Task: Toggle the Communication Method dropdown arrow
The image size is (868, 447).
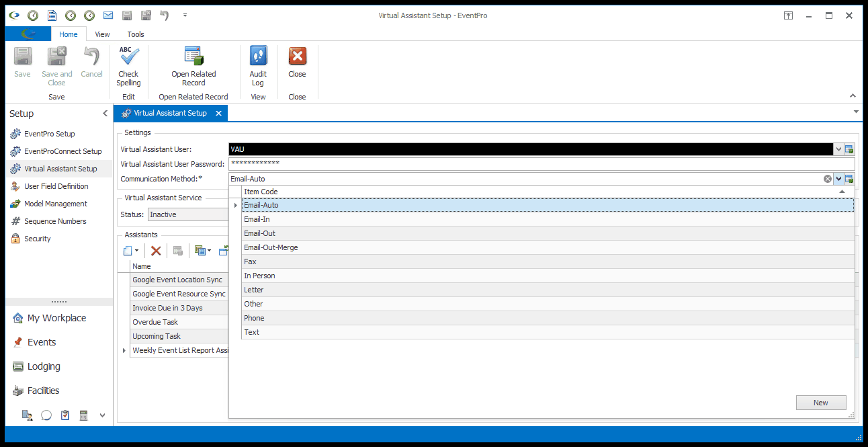Action: pos(838,179)
